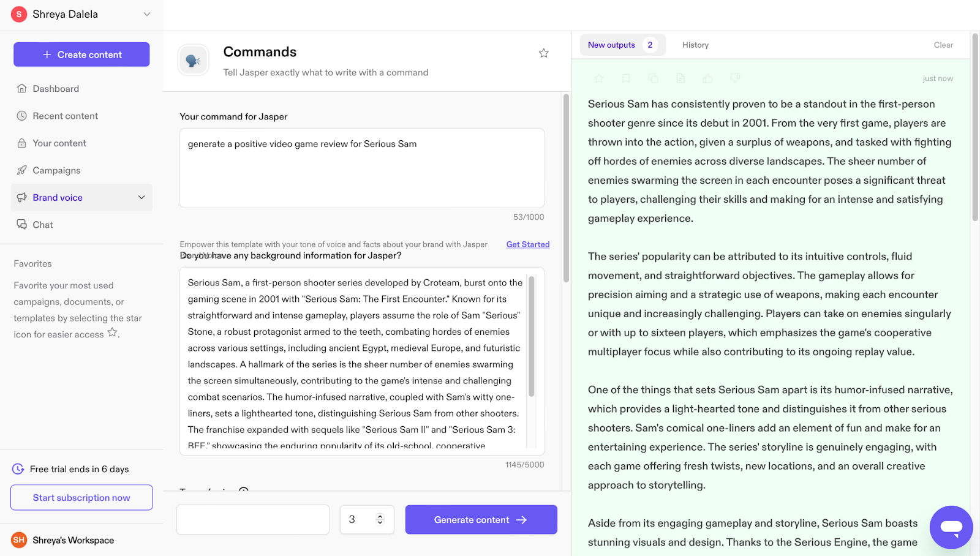Go to Your content

pyautogui.click(x=81, y=143)
